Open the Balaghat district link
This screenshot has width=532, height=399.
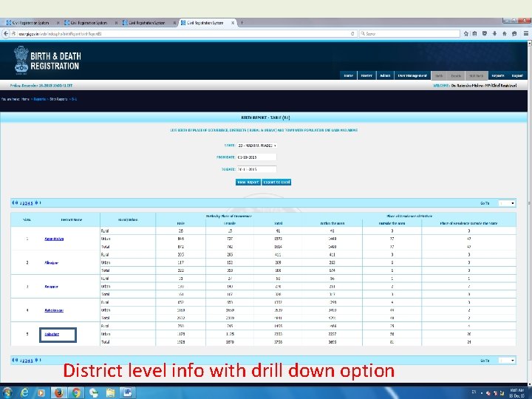pyautogui.click(x=52, y=334)
